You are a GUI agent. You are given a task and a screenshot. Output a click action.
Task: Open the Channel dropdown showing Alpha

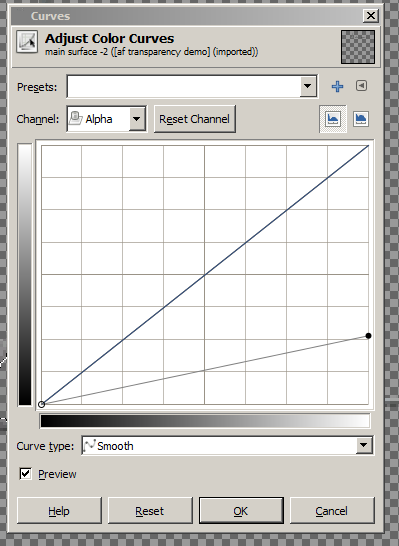107,119
